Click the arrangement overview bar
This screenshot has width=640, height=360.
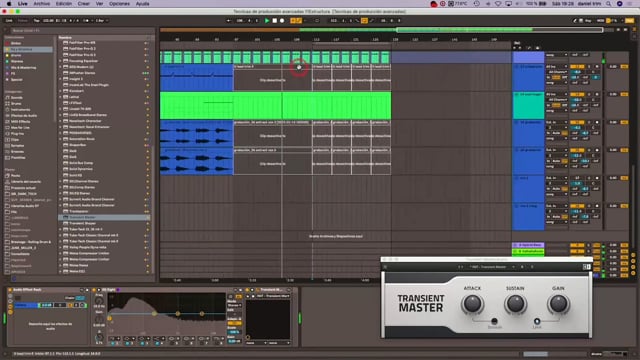tap(382, 30)
